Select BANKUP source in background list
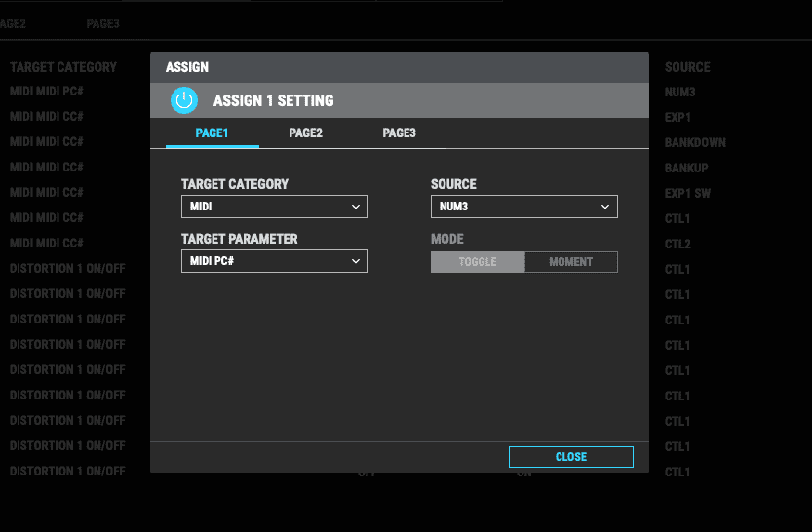 (686, 169)
